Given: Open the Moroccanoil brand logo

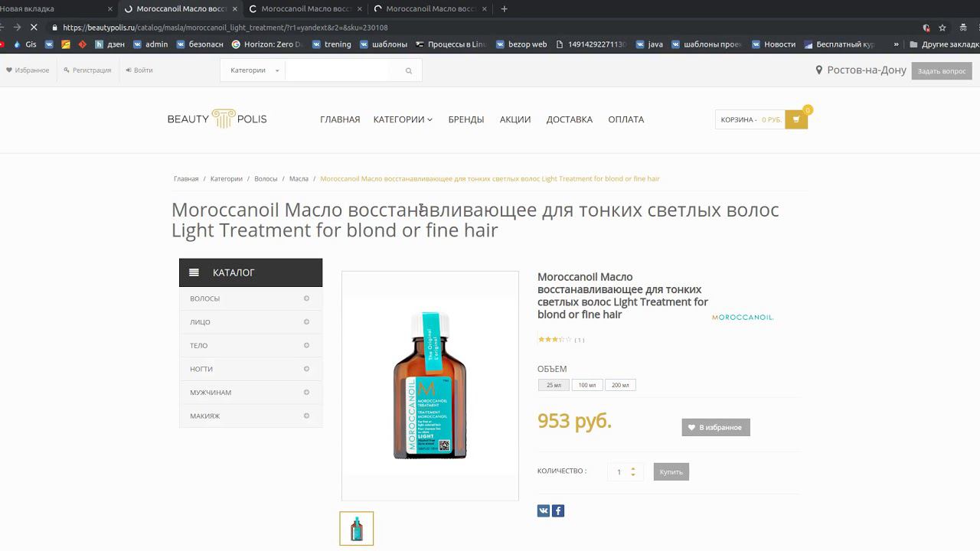Looking at the screenshot, I should [743, 317].
